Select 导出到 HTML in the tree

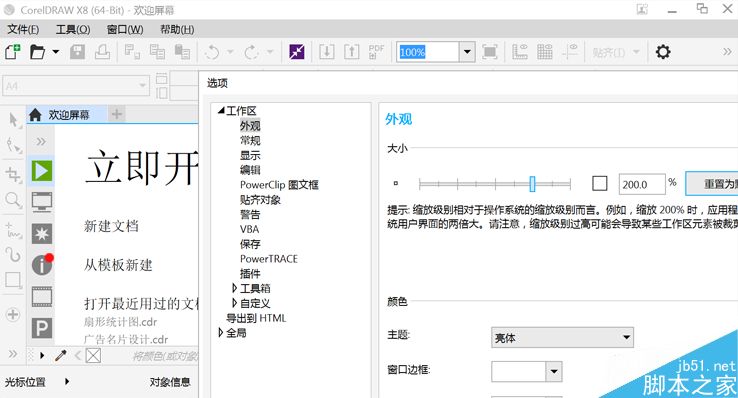coord(256,318)
